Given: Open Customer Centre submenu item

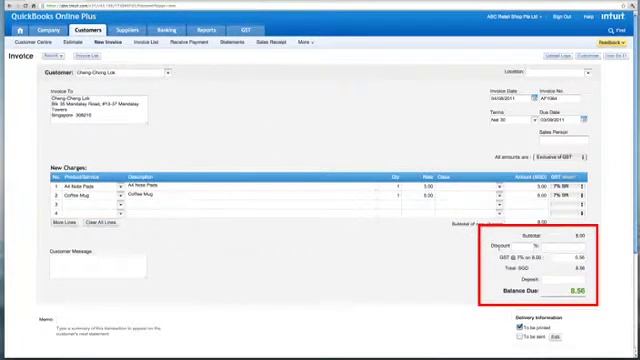Looking at the screenshot, I should [33, 42].
